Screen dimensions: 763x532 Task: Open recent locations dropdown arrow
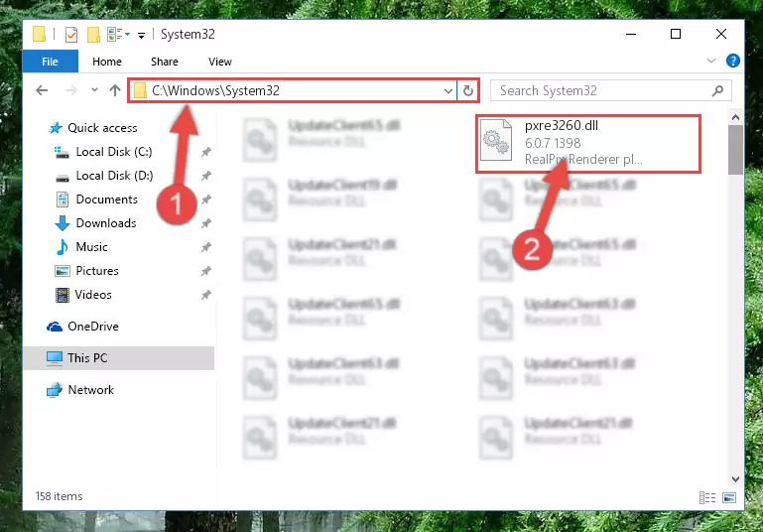click(x=94, y=90)
